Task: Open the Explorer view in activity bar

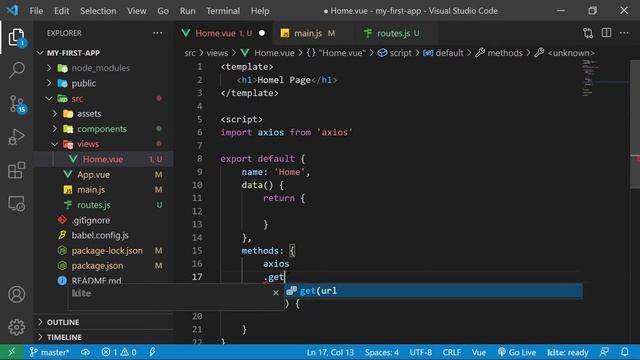Action: (x=16, y=38)
